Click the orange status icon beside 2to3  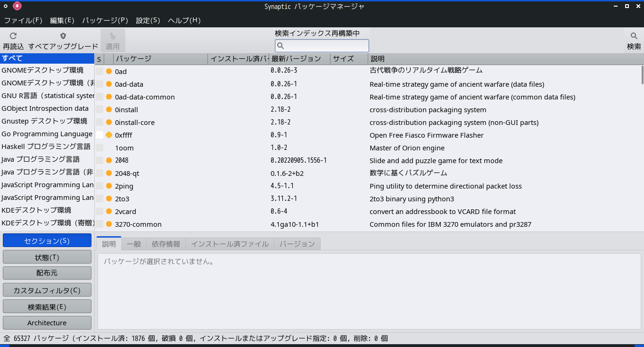109,198
